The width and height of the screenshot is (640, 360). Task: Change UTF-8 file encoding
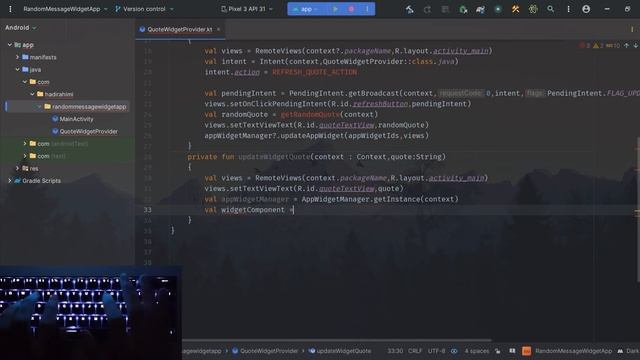click(x=436, y=351)
